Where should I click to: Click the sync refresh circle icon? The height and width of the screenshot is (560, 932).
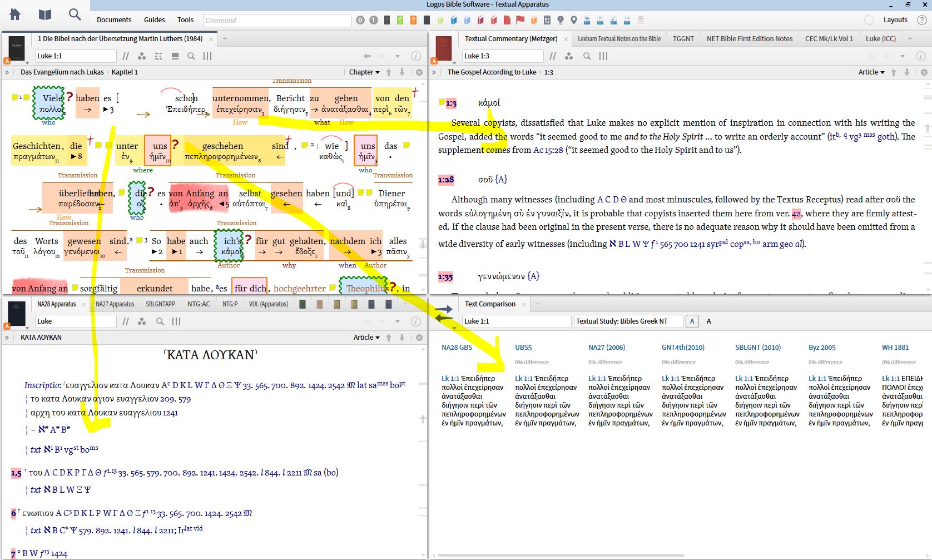[x=869, y=20]
